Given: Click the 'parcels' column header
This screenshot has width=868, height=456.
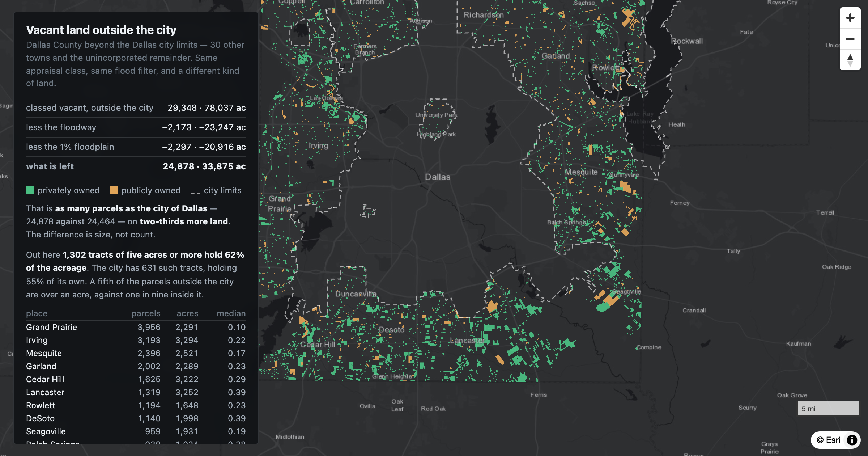Looking at the screenshot, I should pos(146,313).
